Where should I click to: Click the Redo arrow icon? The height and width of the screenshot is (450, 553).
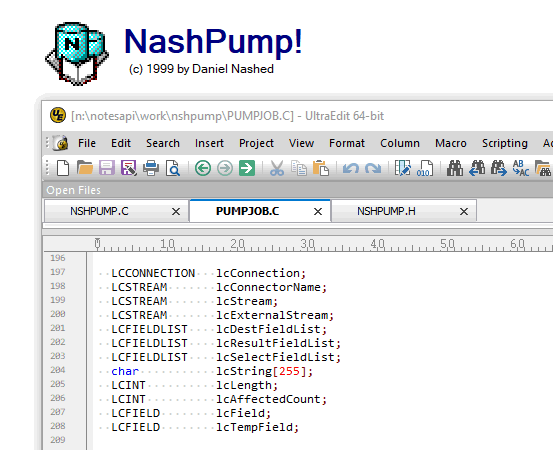(x=373, y=169)
